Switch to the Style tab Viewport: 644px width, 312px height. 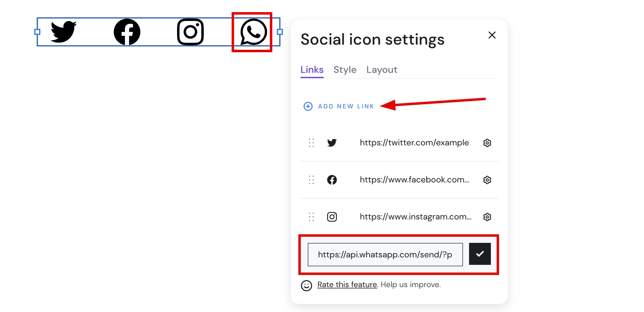click(345, 70)
